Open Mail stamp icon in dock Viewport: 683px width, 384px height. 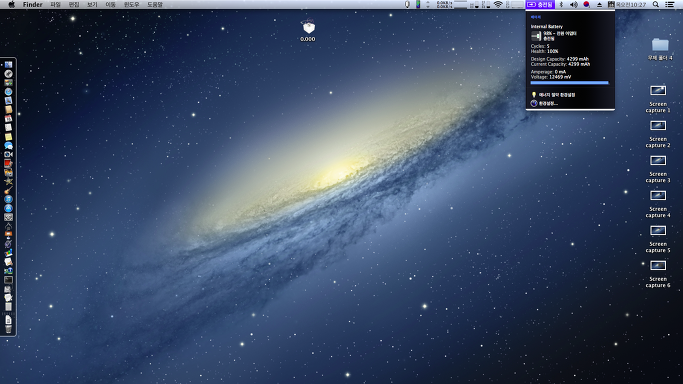point(8,101)
